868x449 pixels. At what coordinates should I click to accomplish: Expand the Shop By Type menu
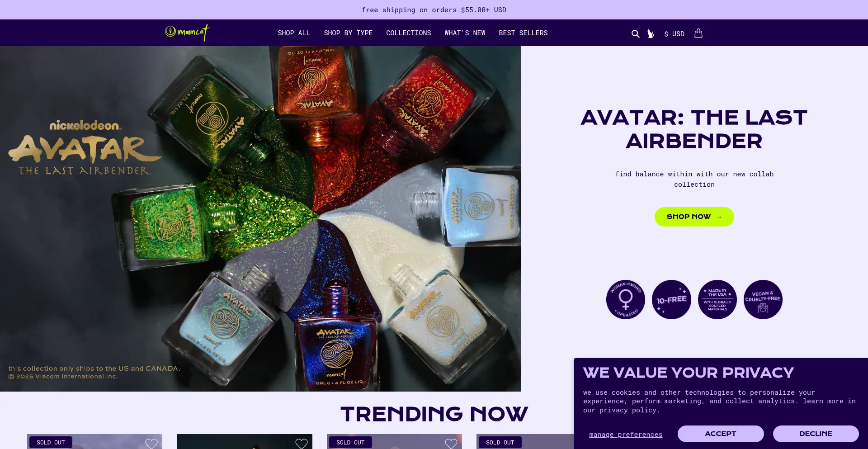(348, 33)
